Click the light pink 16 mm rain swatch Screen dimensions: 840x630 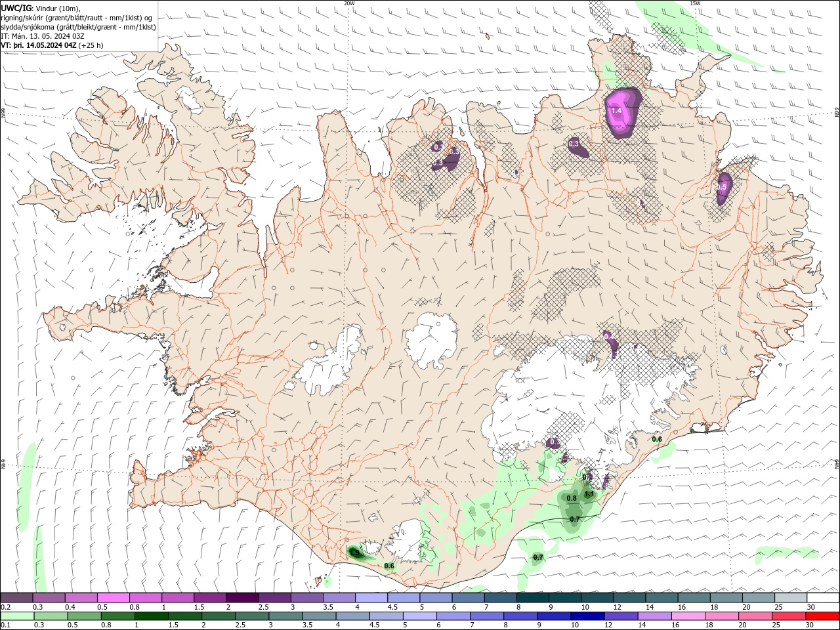point(688,616)
